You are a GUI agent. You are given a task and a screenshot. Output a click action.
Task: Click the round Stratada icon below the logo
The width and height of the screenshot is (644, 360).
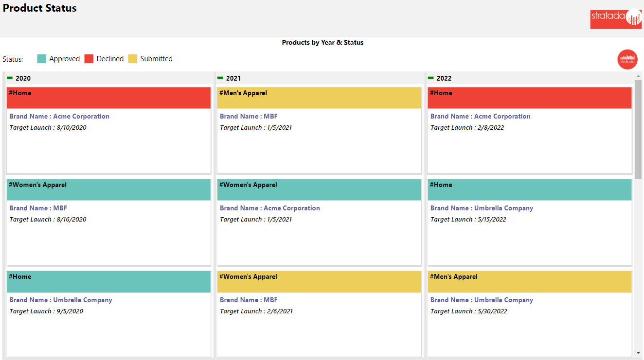(627, 59)
